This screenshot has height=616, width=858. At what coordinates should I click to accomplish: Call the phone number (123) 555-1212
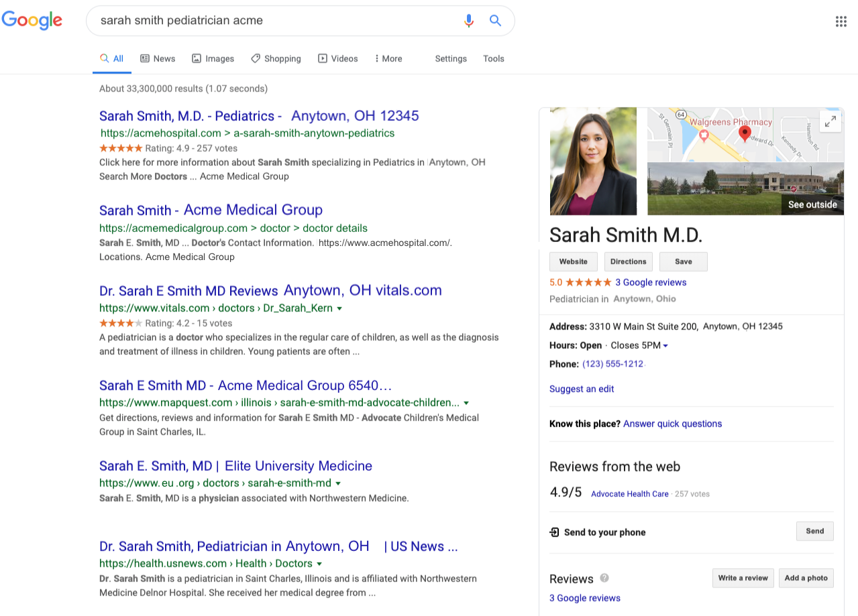[x=612, y=364]
